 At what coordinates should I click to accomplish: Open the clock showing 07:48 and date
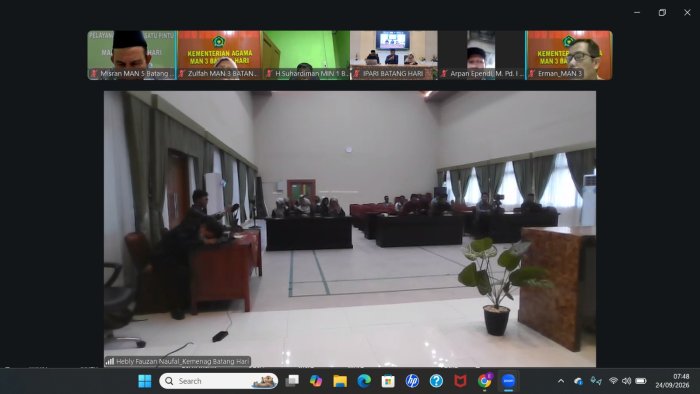[x=673, y=381]
